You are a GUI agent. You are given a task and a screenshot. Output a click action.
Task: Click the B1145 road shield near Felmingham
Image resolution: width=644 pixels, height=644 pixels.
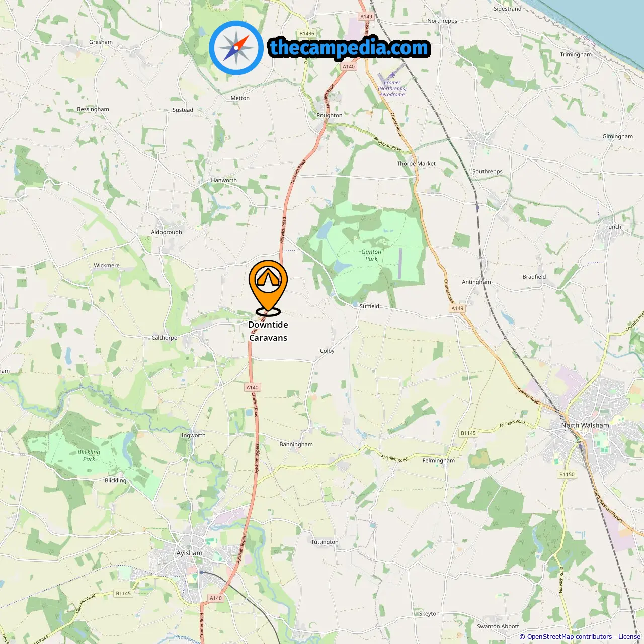(x=468, y=433)
